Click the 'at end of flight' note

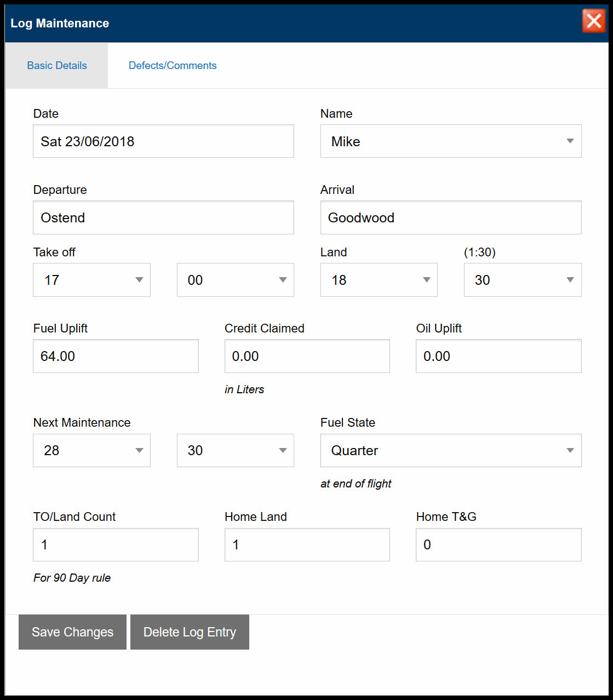[356, 484]
